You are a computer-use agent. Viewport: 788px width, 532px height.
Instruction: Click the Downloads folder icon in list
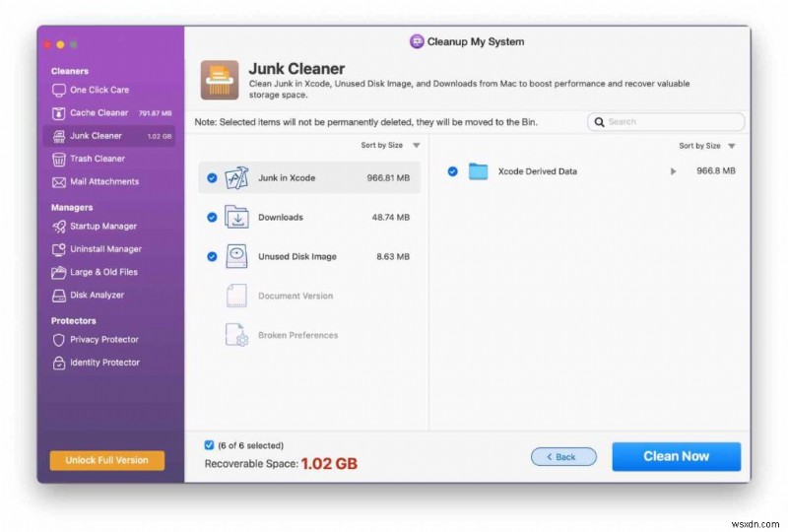click(x=236, y=217)
